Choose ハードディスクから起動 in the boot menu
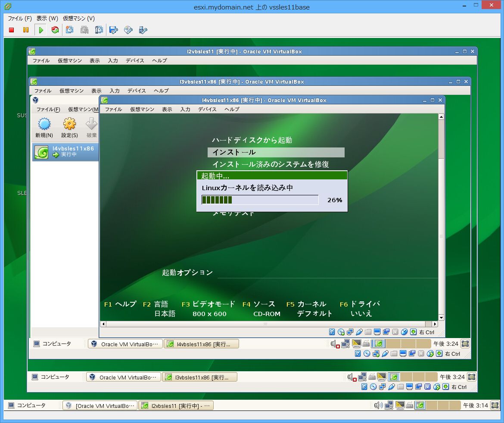Image resolution: width=504 pixels, height=423 pixels. point(252,140)
